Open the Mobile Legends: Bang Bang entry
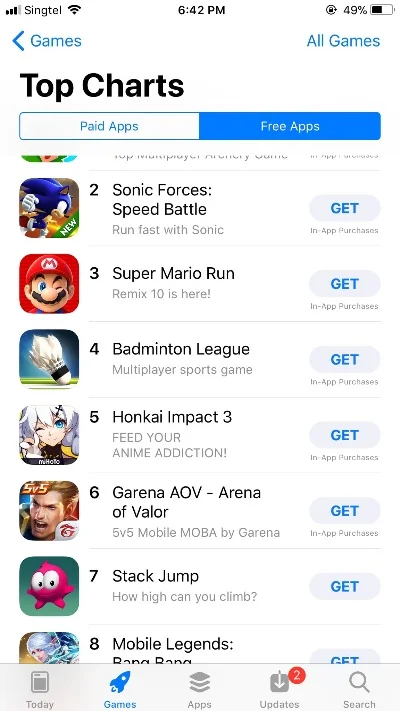Image resolution: width=400 pixels, height=711 pixels. coord(200,648)
